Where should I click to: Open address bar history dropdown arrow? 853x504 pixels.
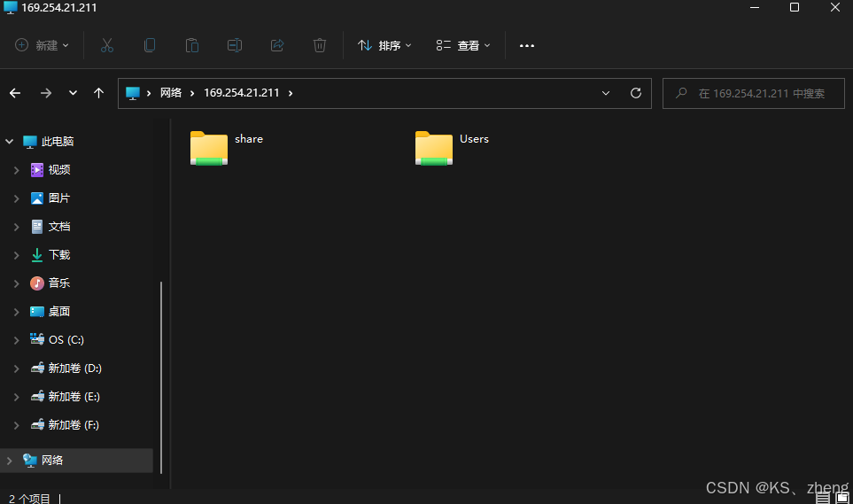pyautogui.click(x=606, y=93)
